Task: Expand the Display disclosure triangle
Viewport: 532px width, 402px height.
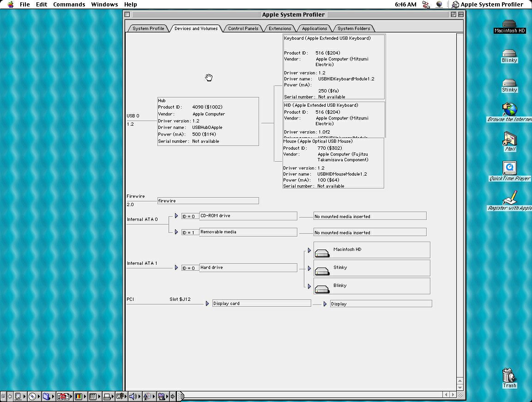Action: 325,304
